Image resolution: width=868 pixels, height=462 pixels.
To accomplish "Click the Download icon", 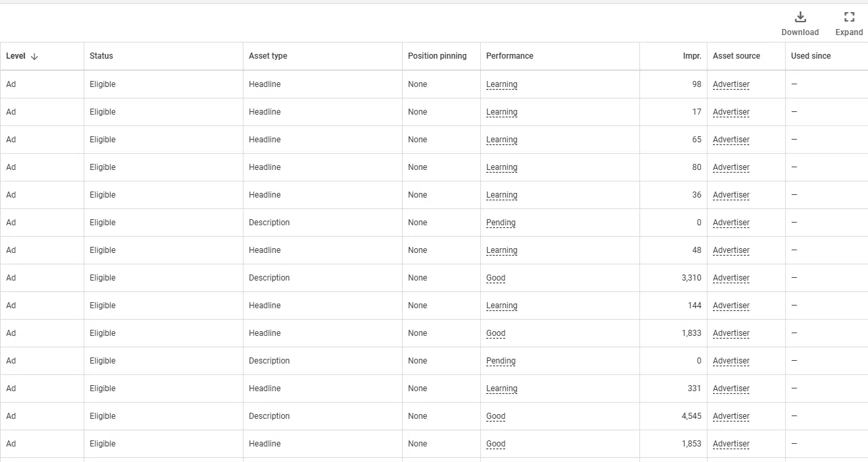I will pos(801,17).
